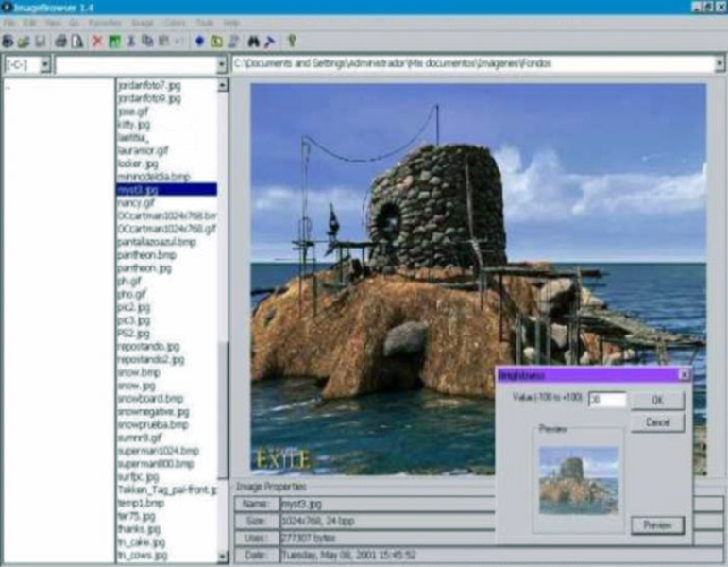The width and height of the screenshot is (728, 567).
Task: Expand the empty filter combo box arrow
Action: tap(222, 64)
